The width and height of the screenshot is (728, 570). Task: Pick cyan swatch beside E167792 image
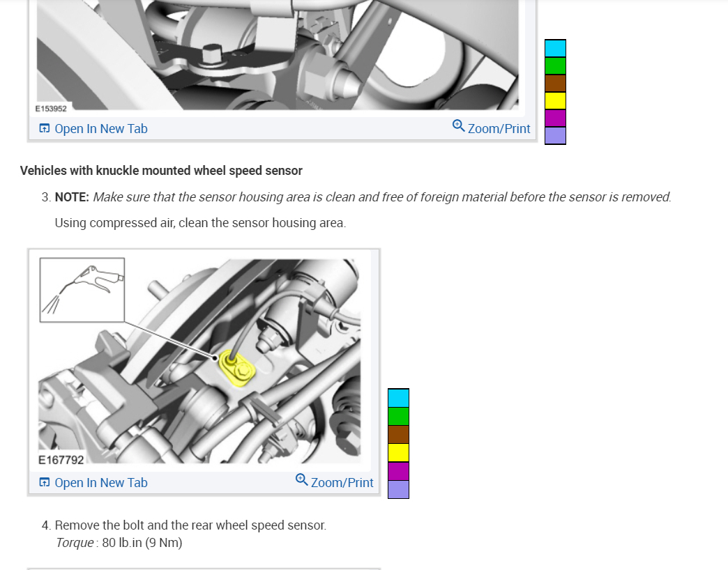point(398,398)
